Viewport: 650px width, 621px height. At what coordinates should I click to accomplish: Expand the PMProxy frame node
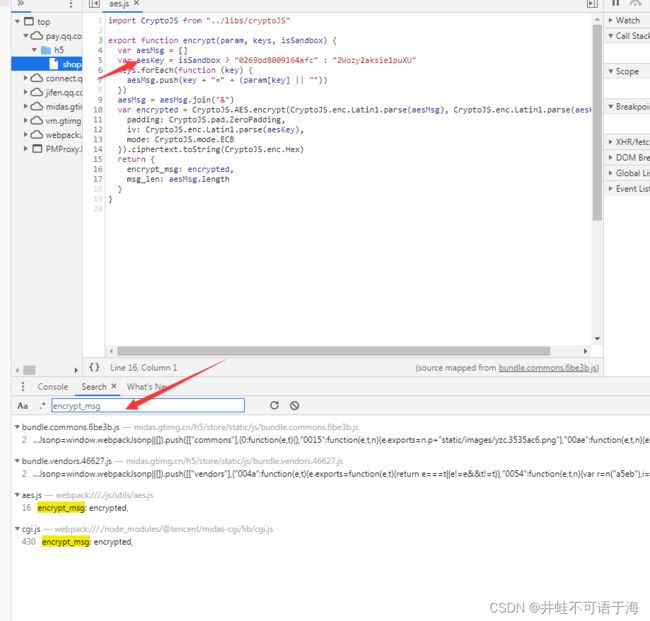pos(26,149)
